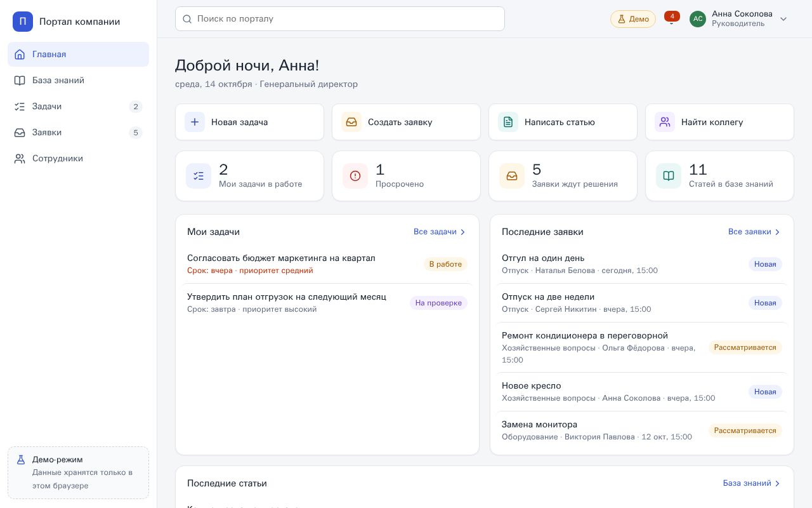Click the "Новая" badge on Новое кресло
The width and height of the screenshot is (812, 508).
tap(765, 392)
